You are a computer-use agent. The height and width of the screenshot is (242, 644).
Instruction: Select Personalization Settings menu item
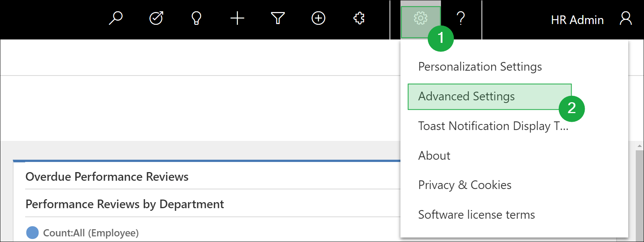click(x=480, y=67)
